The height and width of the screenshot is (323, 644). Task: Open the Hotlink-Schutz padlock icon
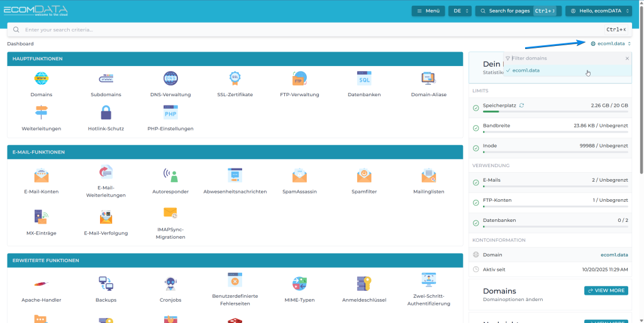[106, 113]
